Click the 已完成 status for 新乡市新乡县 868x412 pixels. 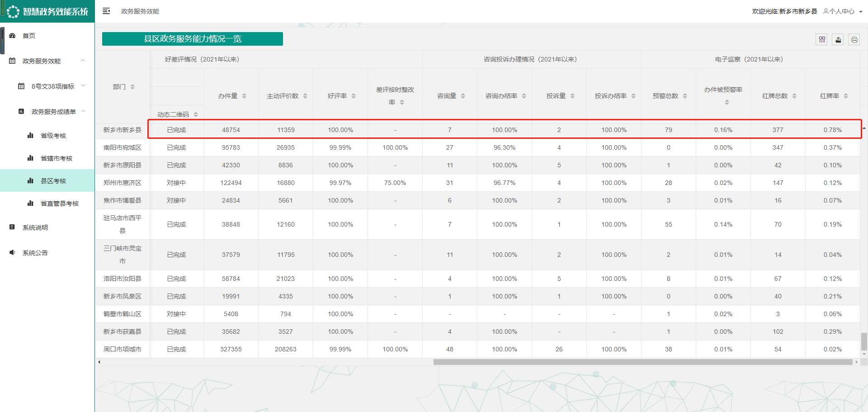coord(176,130)
